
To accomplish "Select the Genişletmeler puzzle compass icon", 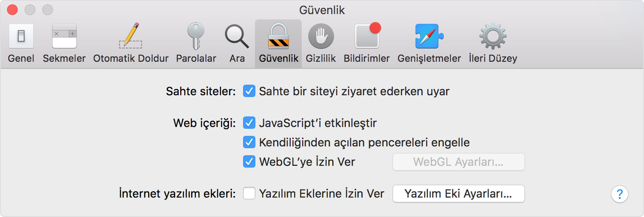I will 429,36.
